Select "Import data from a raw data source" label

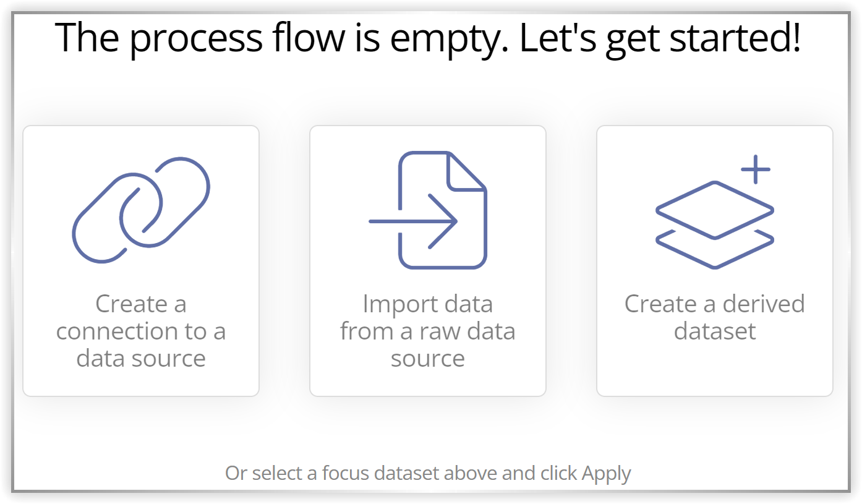[428, 331]
